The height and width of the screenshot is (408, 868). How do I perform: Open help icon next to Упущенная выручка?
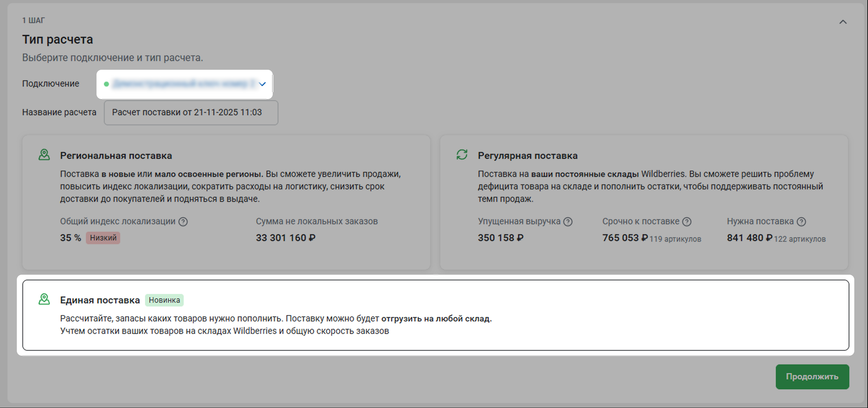tap(568, 221)
